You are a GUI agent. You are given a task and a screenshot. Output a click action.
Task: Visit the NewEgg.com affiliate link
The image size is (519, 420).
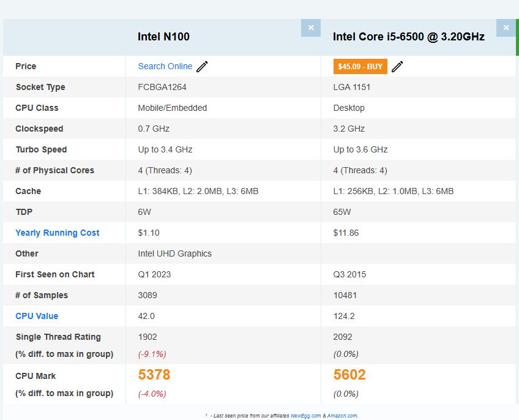click(x=305, y=416)
